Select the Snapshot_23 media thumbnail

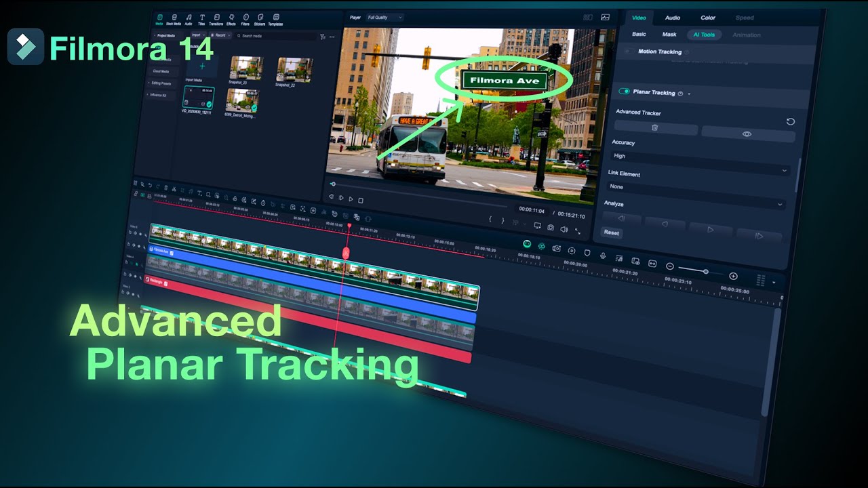(245, 68)
